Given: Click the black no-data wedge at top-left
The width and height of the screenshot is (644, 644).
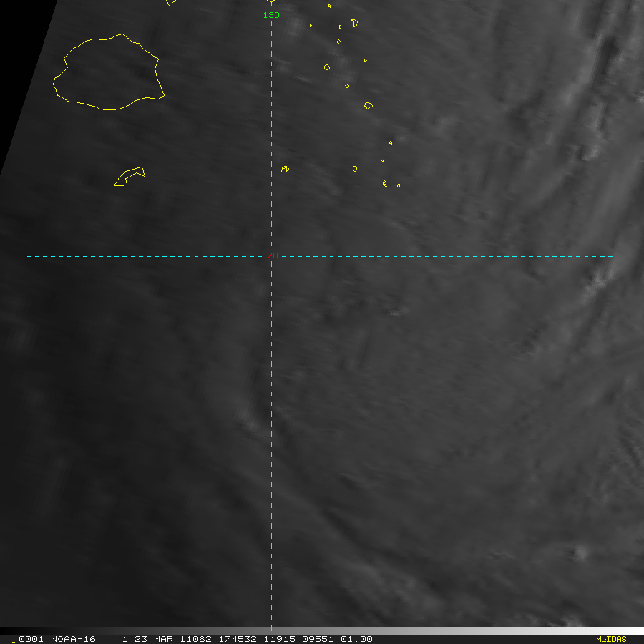Looking at the screenshot, I should pos(18,57).
